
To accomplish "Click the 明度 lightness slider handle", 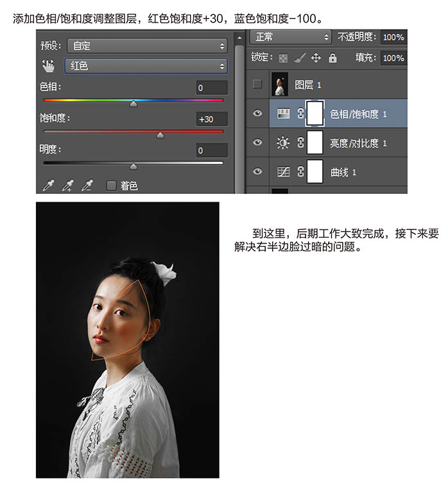I will point(134,166).
